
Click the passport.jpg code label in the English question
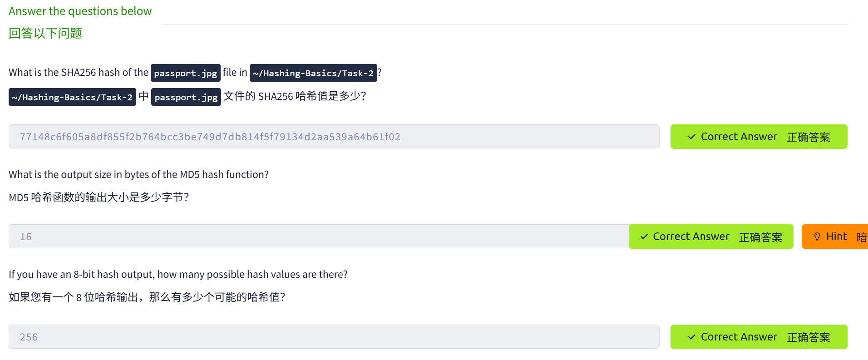pos(185,73)
